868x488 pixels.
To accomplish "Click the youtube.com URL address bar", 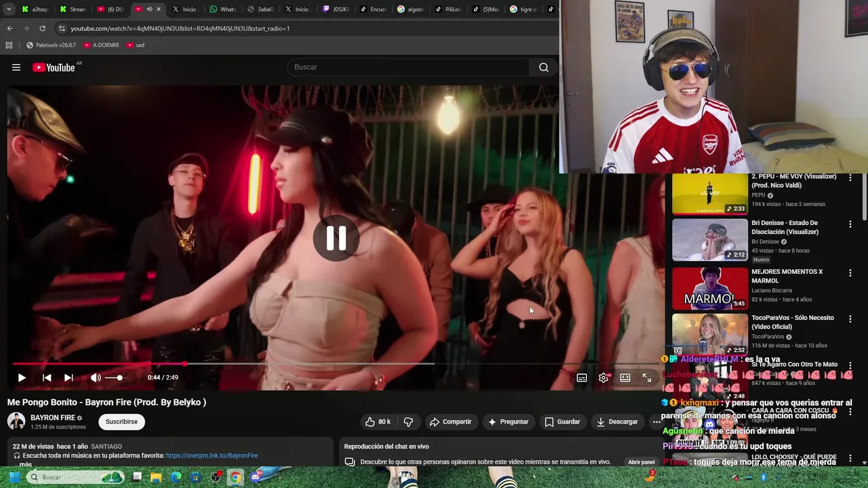I will coord(305,28).
